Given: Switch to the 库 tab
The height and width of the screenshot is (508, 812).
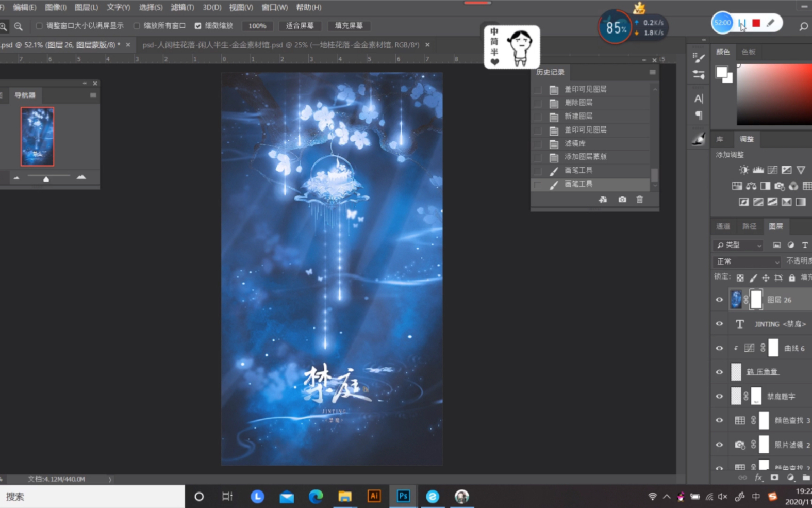Looking at the screenshot, I should point(720,139).
